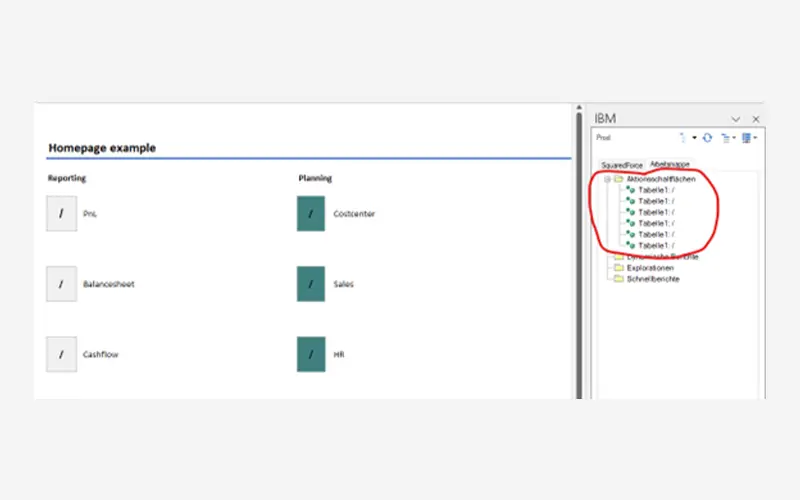Switch to the SquaredForce tab
This screenshot has width=800, height=500.
622,164
